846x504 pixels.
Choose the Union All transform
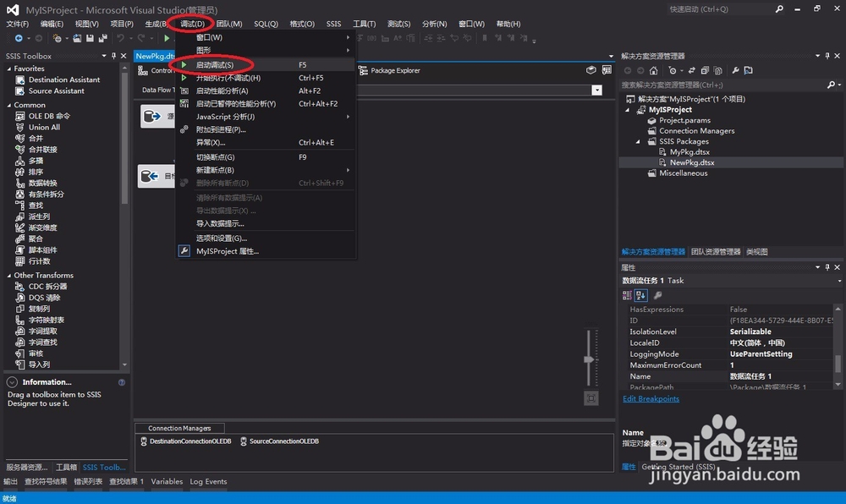[x=44, y=127]
